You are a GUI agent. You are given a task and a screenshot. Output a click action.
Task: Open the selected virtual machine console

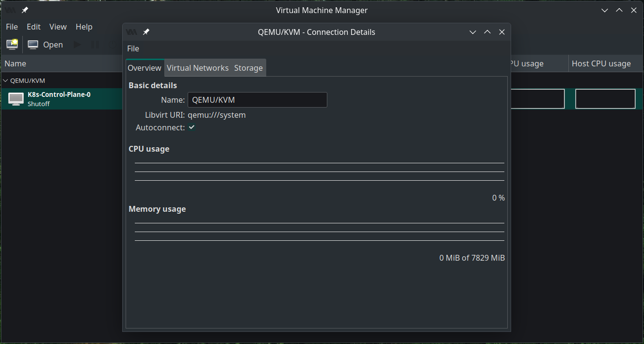46,45
